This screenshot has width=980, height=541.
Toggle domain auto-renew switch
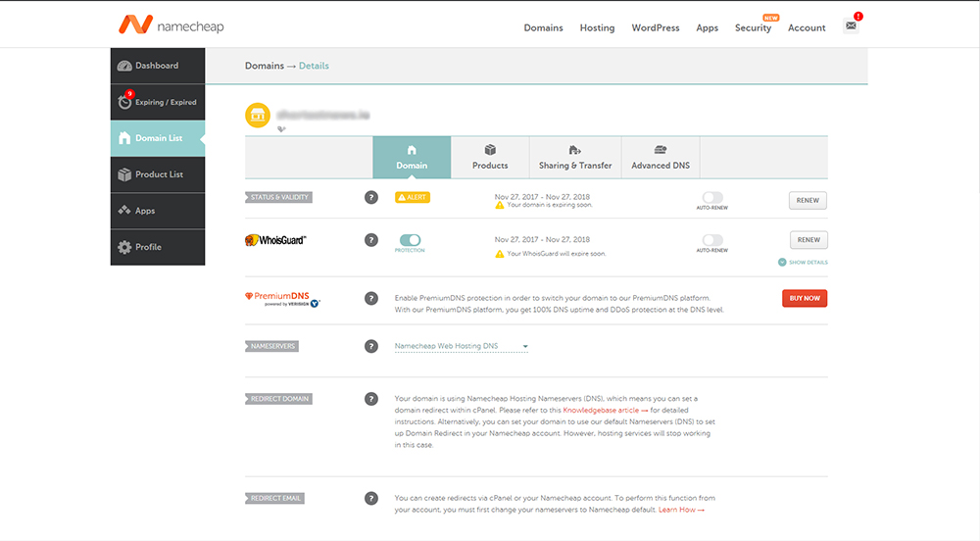[711, 197]
